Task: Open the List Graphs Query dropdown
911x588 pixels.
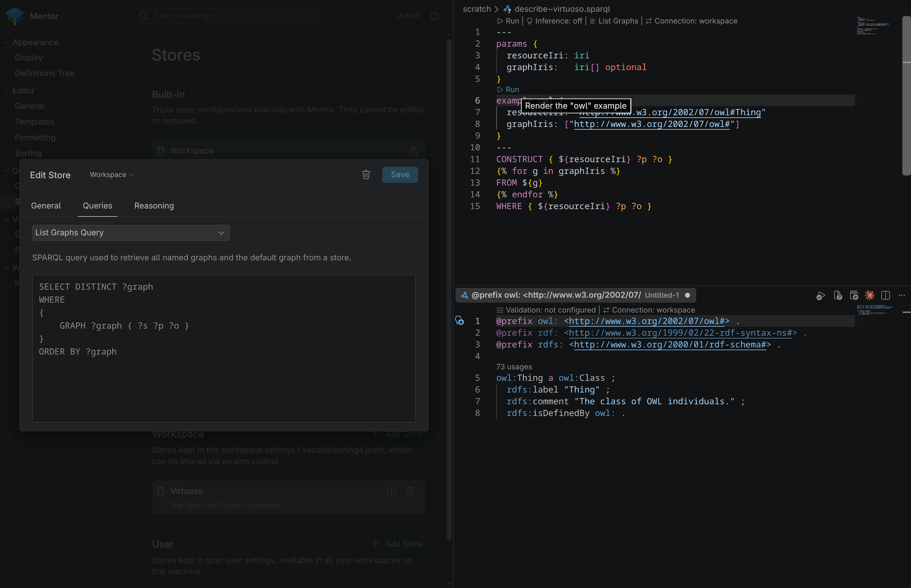Action: pos(131,233)
